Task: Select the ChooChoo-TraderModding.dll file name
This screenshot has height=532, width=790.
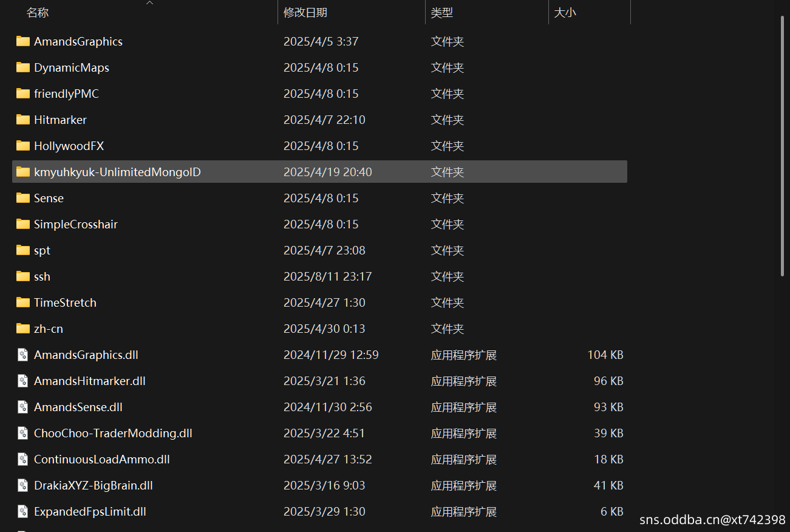Action: click(113, 433)
